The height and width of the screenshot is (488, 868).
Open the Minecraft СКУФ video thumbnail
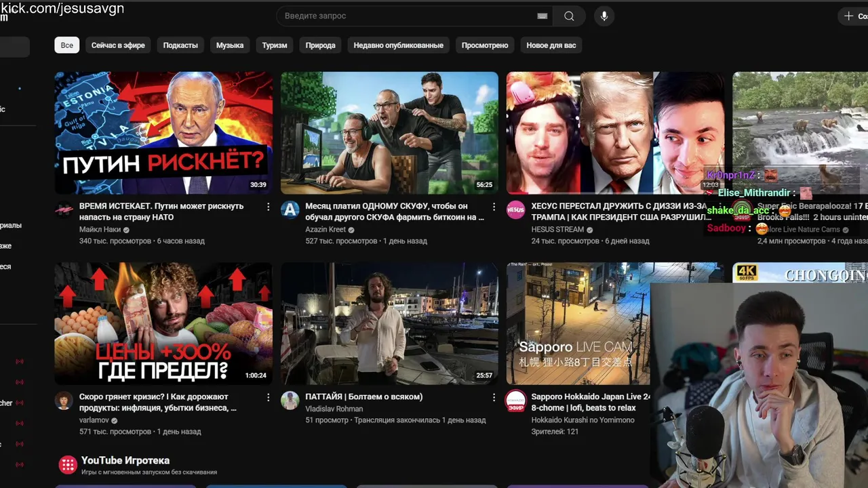point(389,133)
